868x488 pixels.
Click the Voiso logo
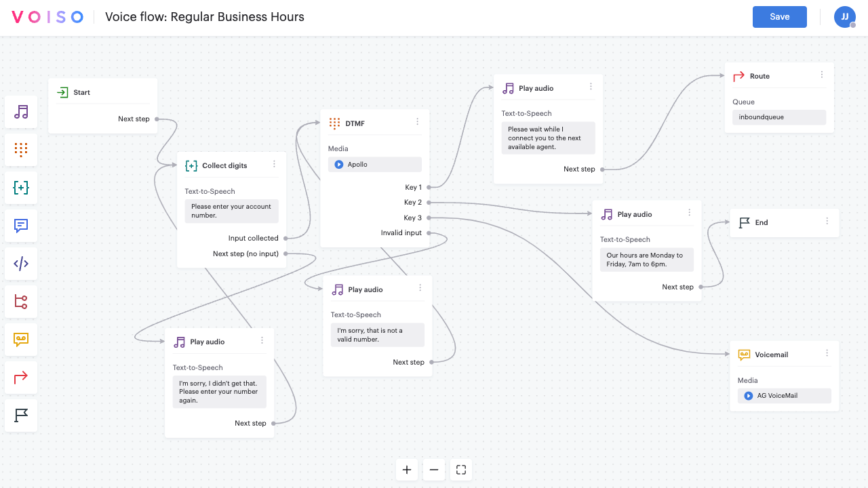pyautogui.click(x=45, y=16)
